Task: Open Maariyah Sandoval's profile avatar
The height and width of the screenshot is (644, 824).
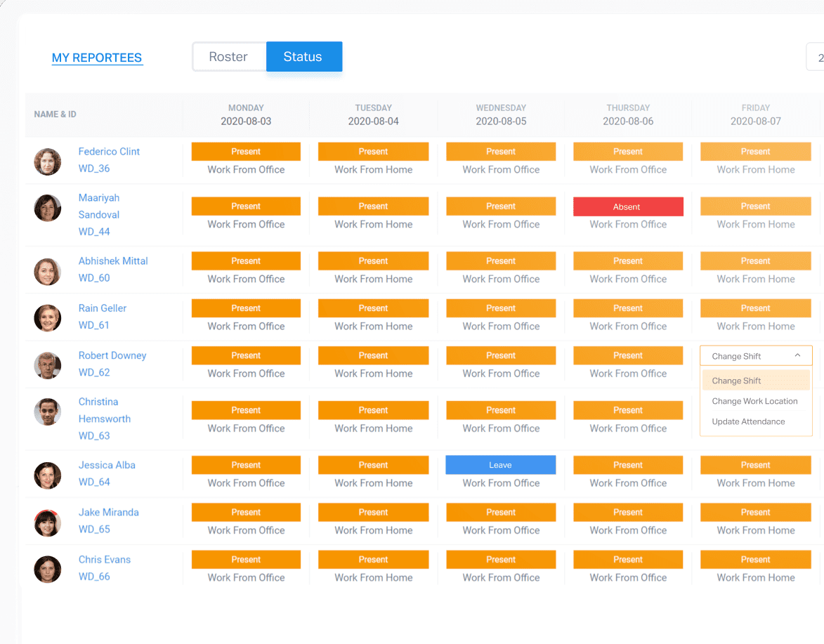Action: tap(48, 208)
